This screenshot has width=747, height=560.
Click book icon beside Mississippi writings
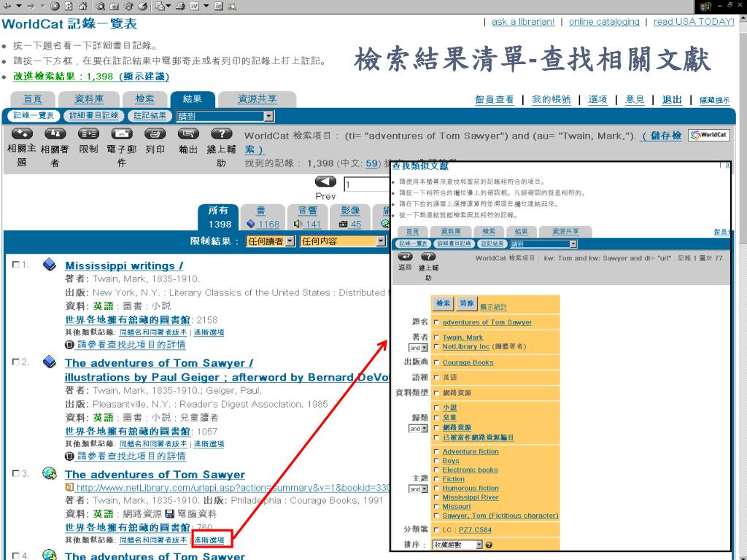coord(49,264)
